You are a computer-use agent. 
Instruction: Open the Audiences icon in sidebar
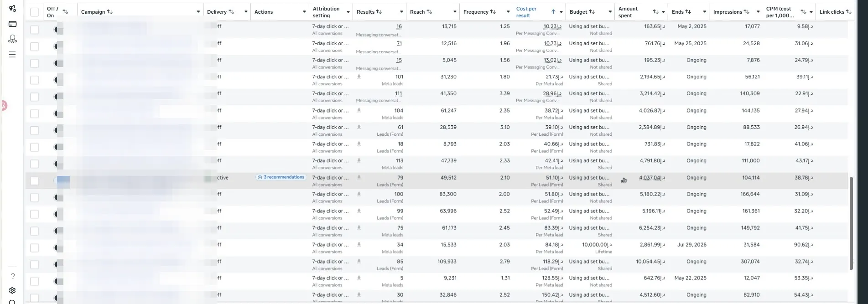coord(12,39)
